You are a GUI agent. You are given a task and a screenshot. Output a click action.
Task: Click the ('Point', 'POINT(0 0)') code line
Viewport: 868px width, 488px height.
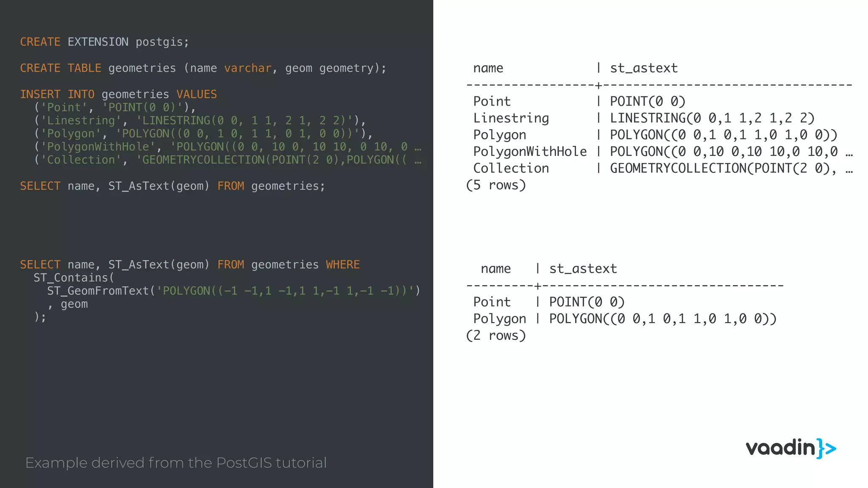point(114,107)
